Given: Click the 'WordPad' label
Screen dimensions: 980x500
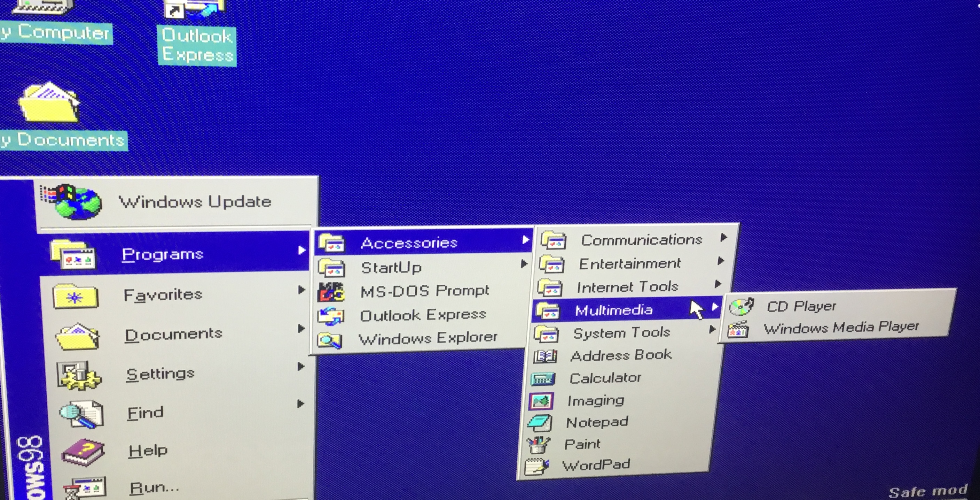Looking at the screenshot, I should point(596,465).
